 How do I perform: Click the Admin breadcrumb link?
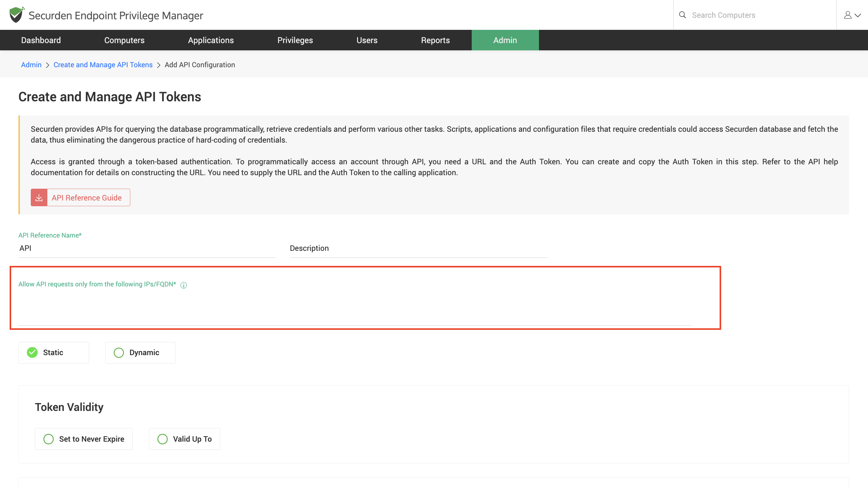[x=31, y=65]
